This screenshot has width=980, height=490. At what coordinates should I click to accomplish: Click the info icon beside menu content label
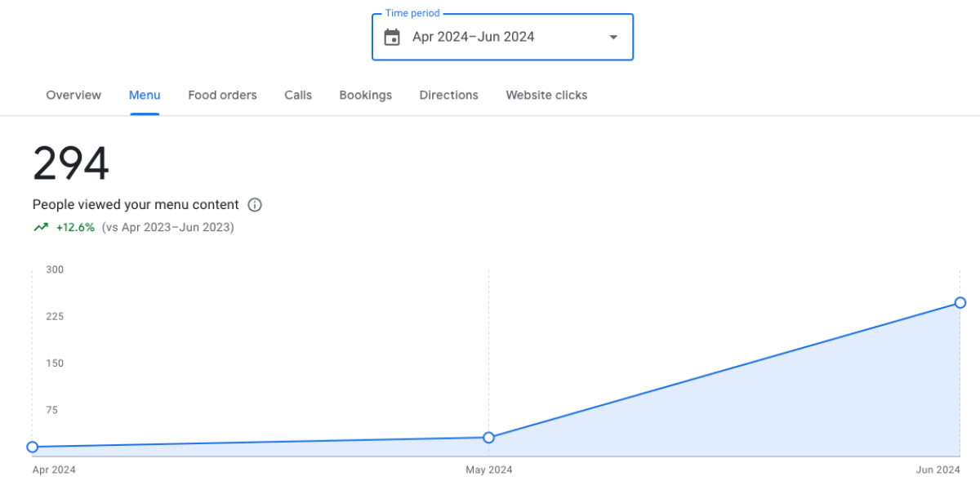click(255, 205)
